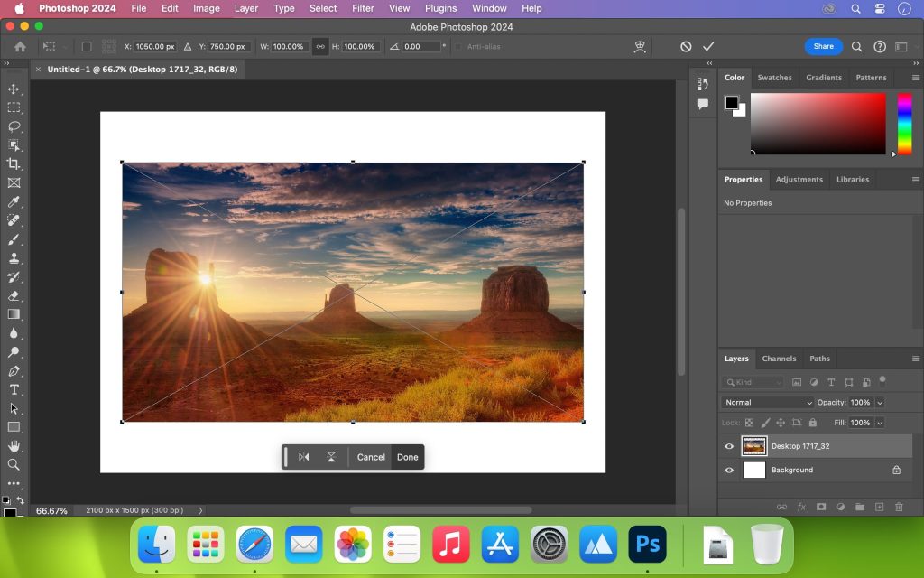
Task: Choose the Clone Stamp tool
Action: click(14, 257)
